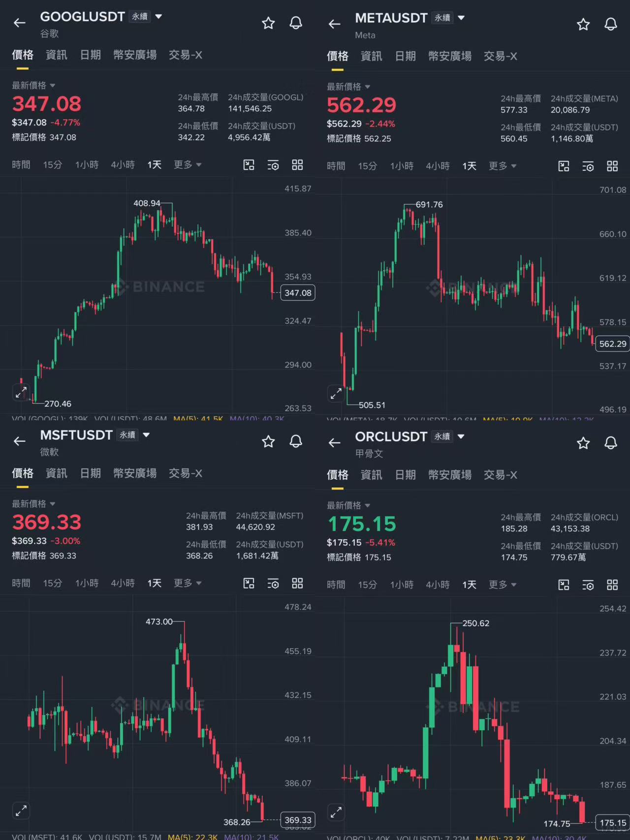Image resolution: width=630 pixels, height=840 pixels.
Task: Open grid layout icon in MSFTUSDT chart
Action: tap(297, 584)
